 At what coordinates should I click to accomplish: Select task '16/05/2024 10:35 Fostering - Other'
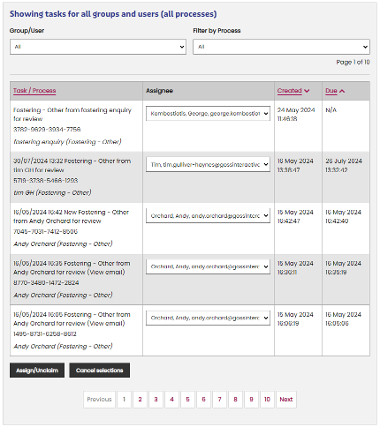click(x=72, y=268)
